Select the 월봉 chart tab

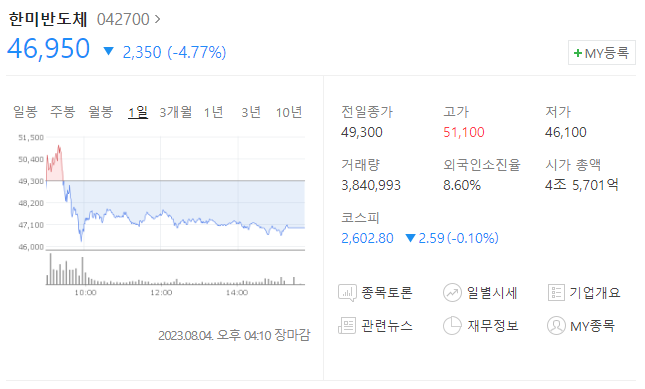point(100,112)
